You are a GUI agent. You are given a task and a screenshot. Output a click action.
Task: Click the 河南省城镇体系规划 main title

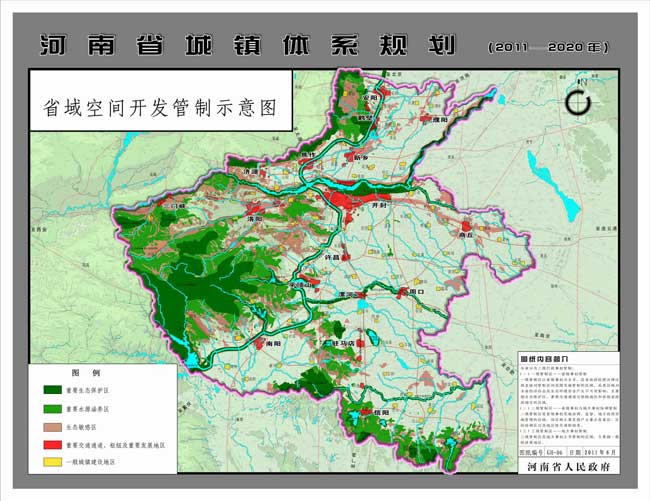pos(248,45)
